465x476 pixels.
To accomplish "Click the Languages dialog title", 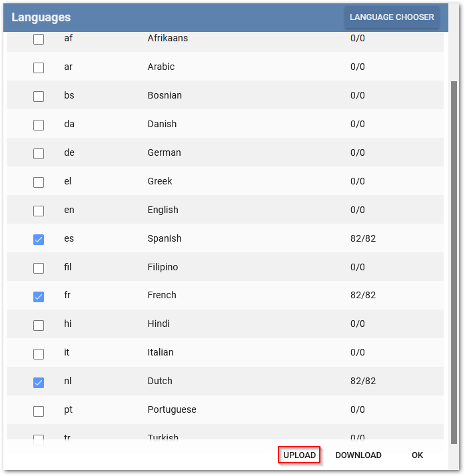I will pos(41,17).
